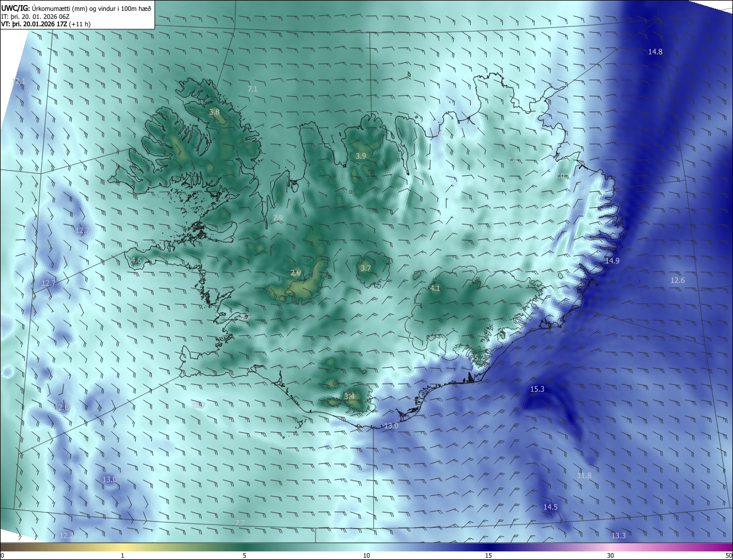The width and height of the screenshot is (733, 560).
Task: Click the 7.7 value label near the bottom
Action: [240, 523]
